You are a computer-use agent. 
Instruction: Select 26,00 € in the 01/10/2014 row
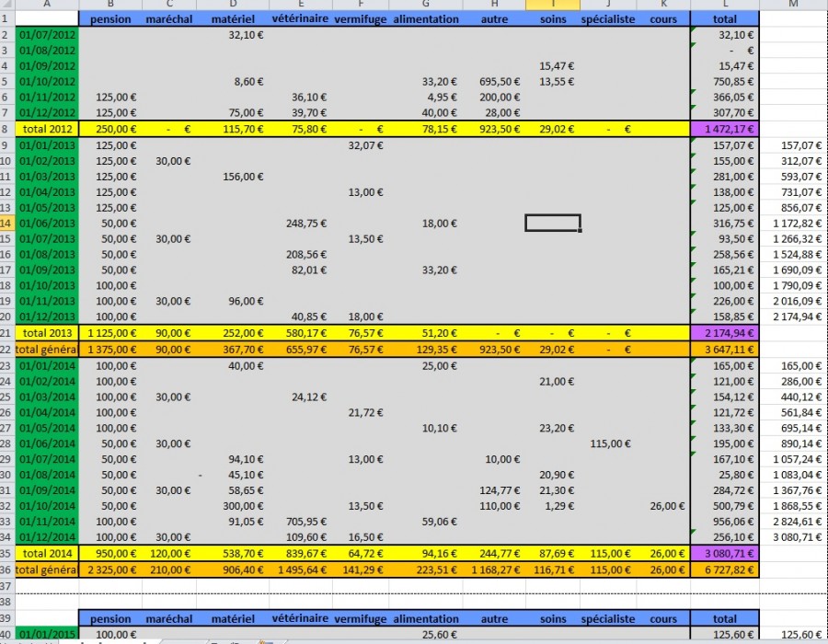(663, 506)
